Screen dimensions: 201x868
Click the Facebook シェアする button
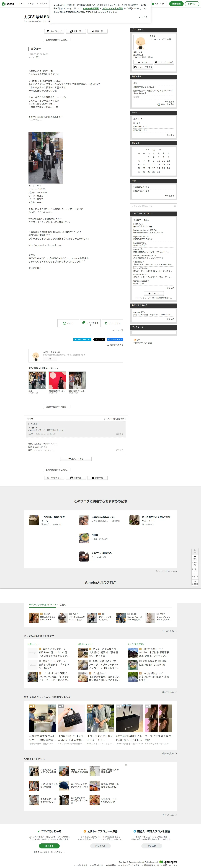click(x=115, y=339)
